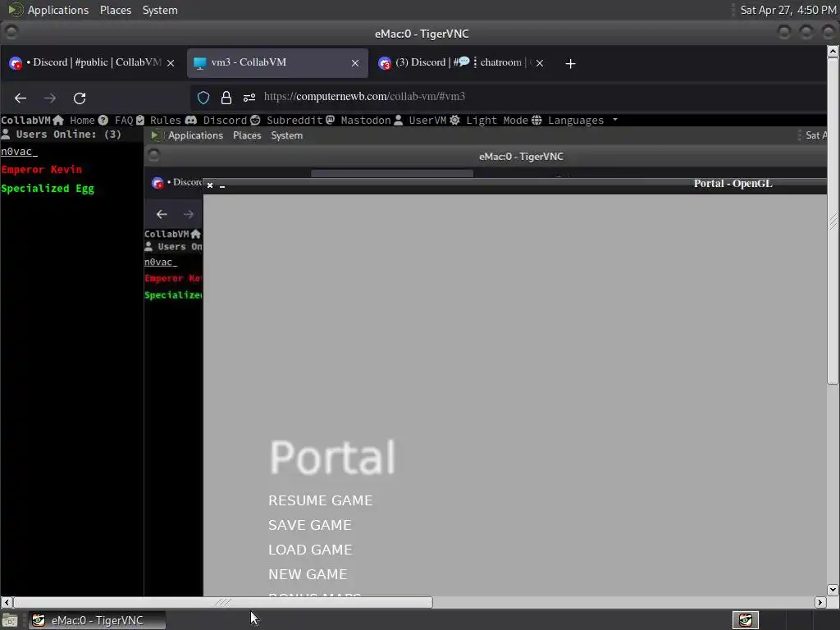This screenshot has width=840, height=630.
Task: Click the show desktop icon in taskbar
Action: coord(10,620)
